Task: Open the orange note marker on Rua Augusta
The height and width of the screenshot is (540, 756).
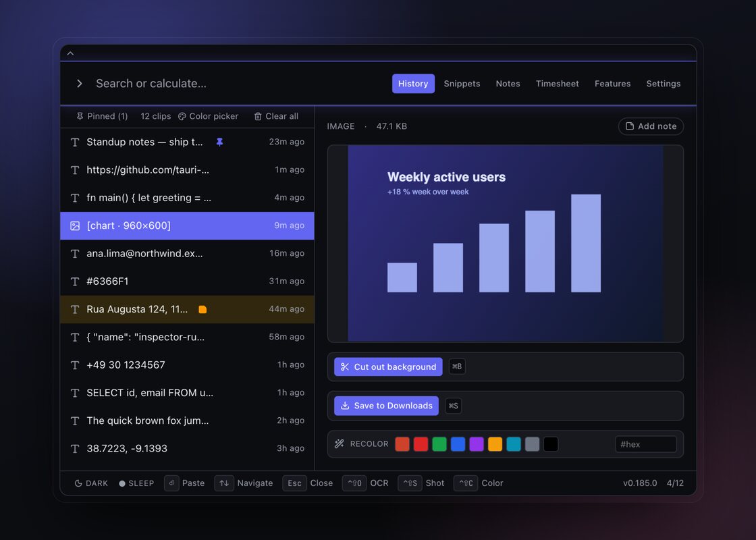Action: [x=202, y=310]
